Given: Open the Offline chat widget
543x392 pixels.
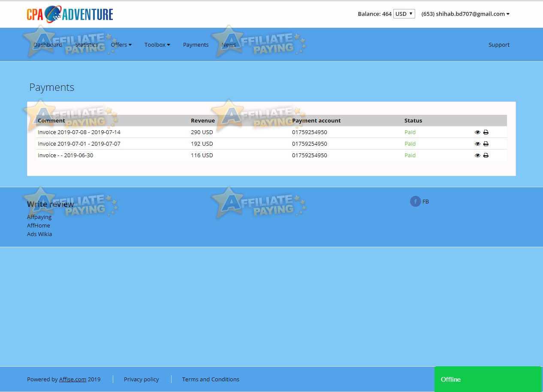Looking at the screenshot, I should click(x=488, y=379).
